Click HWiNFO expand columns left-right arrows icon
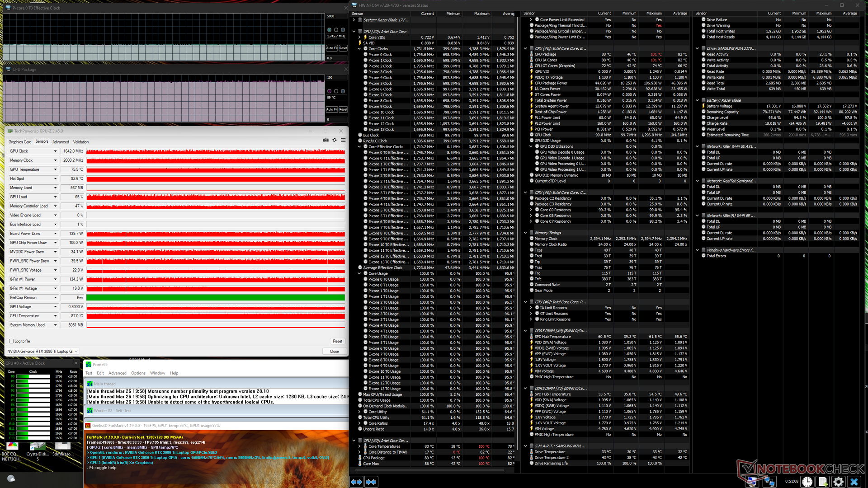Screen dimensions: 868x488 point(356,482)
